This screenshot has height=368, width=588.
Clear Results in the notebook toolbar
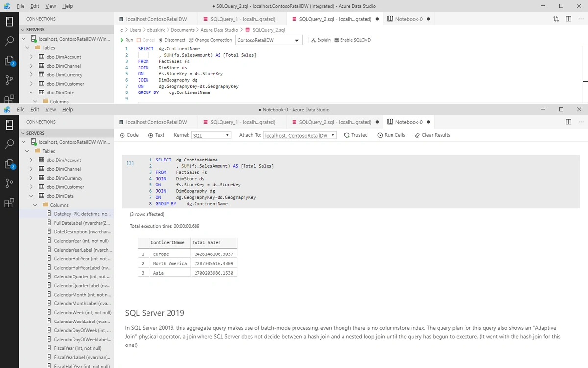432,135
